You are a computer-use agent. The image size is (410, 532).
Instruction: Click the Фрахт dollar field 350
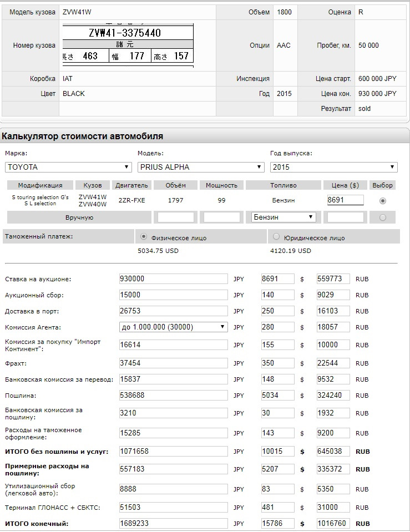pos(277,363)
